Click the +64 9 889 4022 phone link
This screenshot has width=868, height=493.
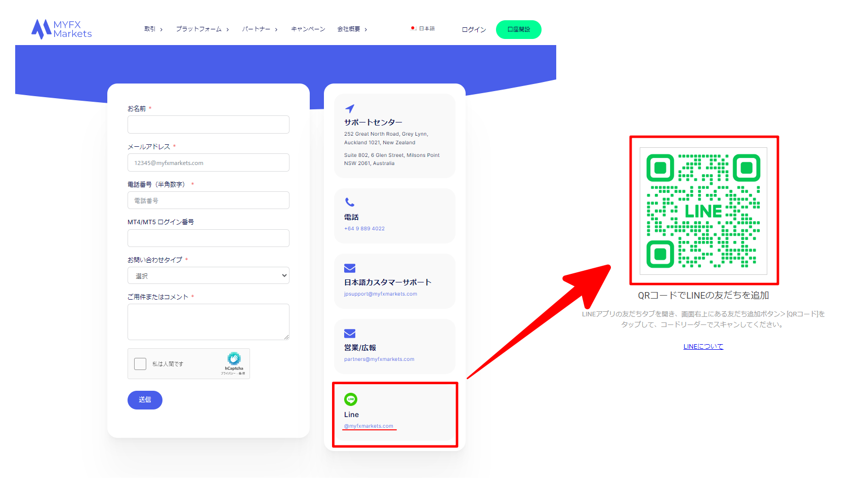click(364, 229)
